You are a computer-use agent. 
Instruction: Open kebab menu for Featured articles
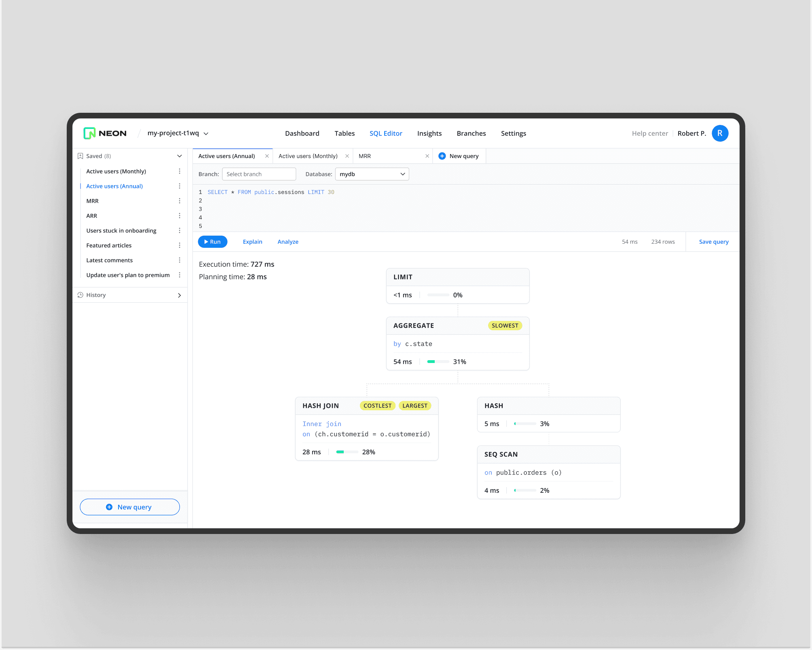(x=180, y=245)
